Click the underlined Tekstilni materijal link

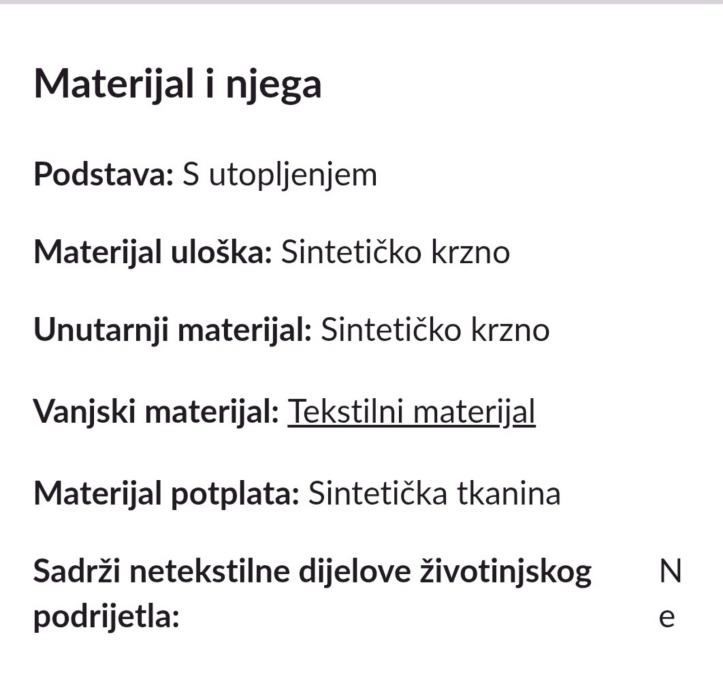click(411, 412)
